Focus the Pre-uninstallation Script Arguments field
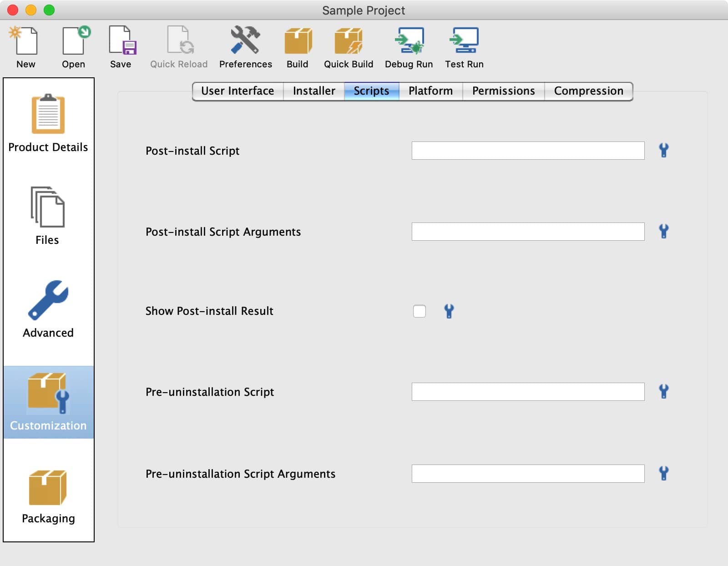728x566 pixels. (x=528, y=474)
